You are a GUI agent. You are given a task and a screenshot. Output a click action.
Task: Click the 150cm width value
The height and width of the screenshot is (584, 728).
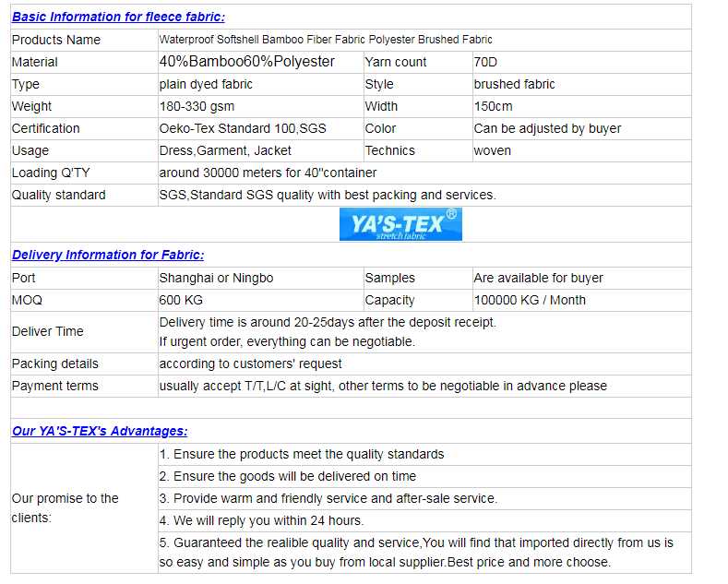[x=493, y=106]
